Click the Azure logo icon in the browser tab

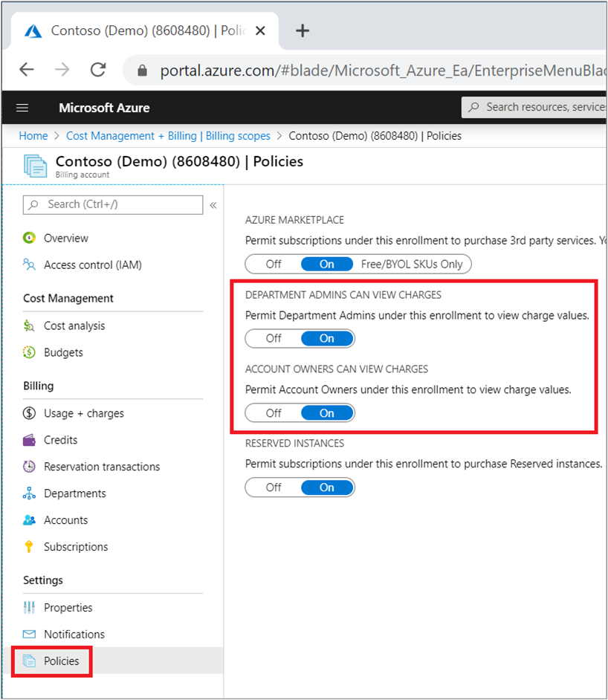pos(33,31)
